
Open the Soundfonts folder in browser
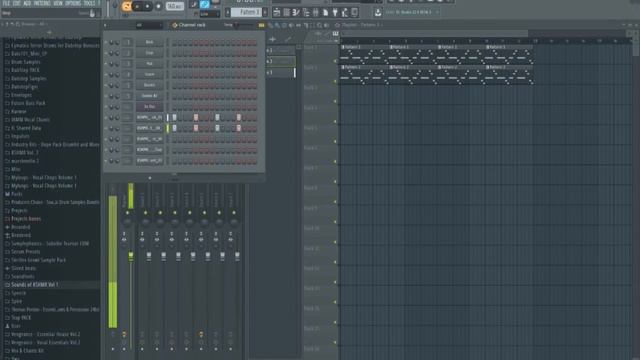tap(23, 276)
